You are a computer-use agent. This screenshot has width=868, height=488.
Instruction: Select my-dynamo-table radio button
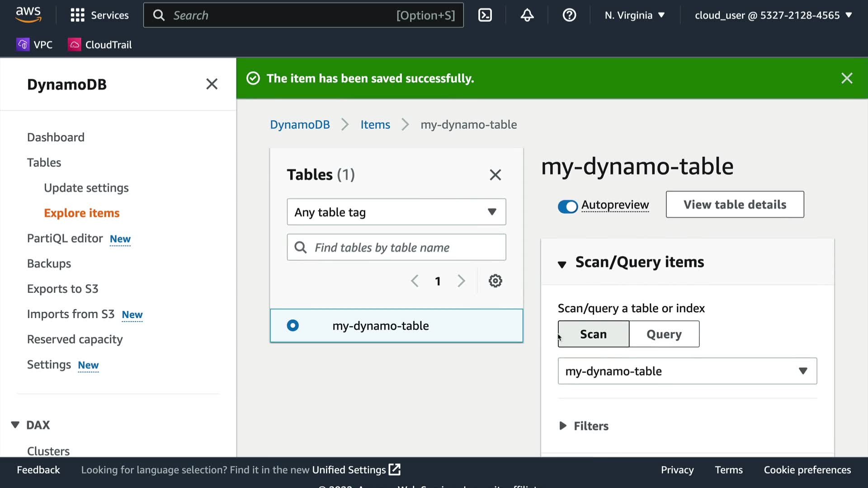click(x=293, y=325)
